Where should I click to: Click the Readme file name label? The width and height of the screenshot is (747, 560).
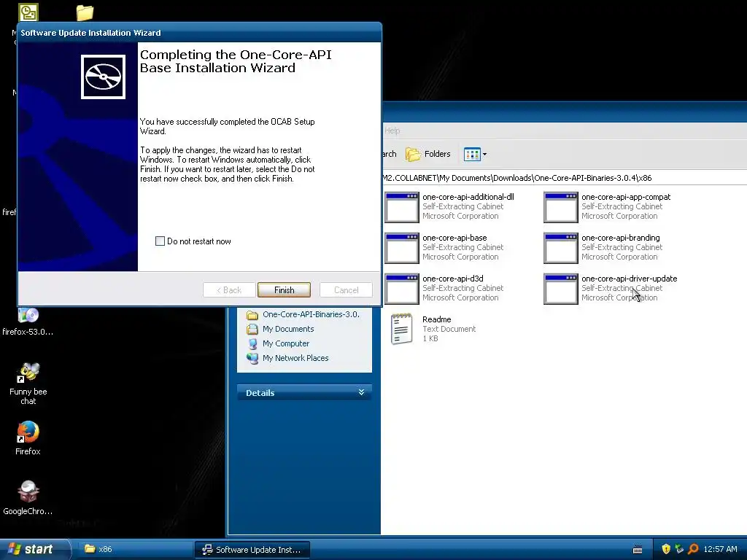[436, 319]
